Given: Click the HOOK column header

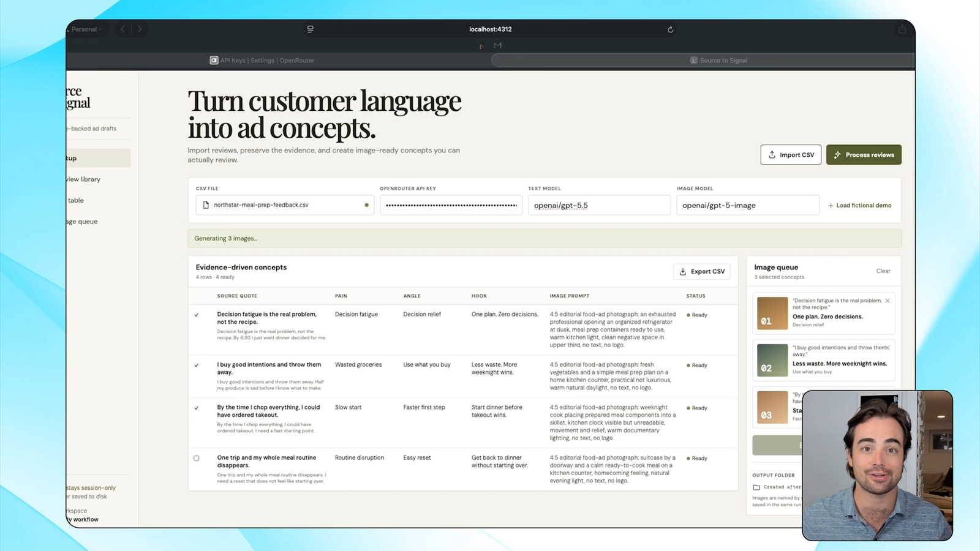Looking at the screenshot, I should tap(479, 296).
